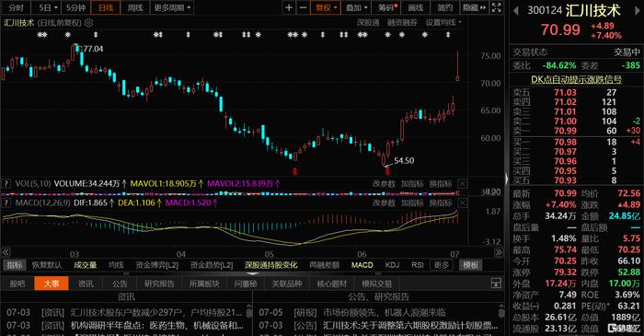
Task: Close the MACD indicator sub-panel
Action: pyautogui.click(x=462, y=203)
